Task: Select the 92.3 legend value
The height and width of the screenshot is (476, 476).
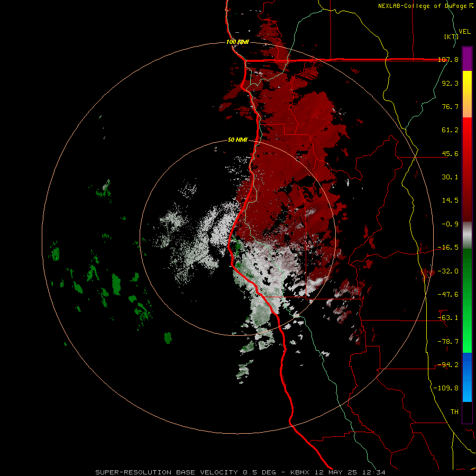Action: [x=450, y=83]
